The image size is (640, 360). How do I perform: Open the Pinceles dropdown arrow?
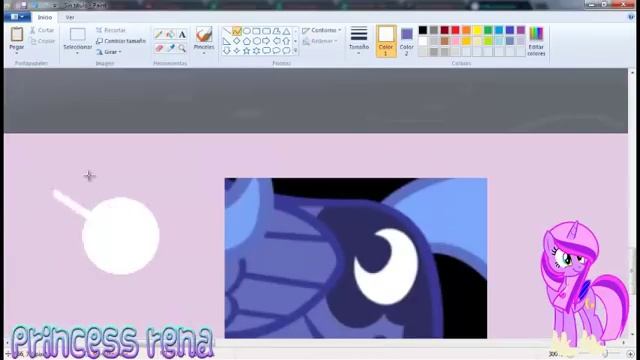204,53
